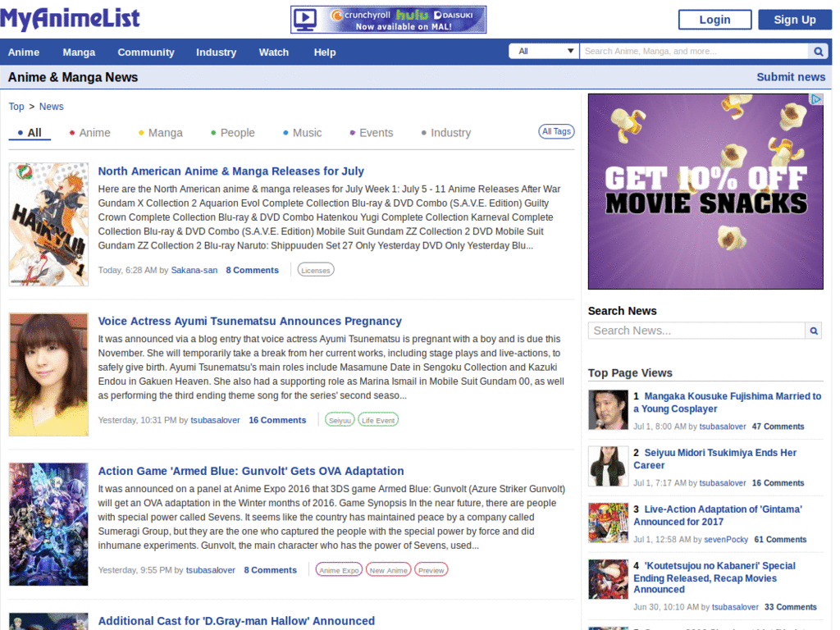Open 61 Comments on Gintama article
This screenshot has width=840, height=630.
(x=781, y=540)
